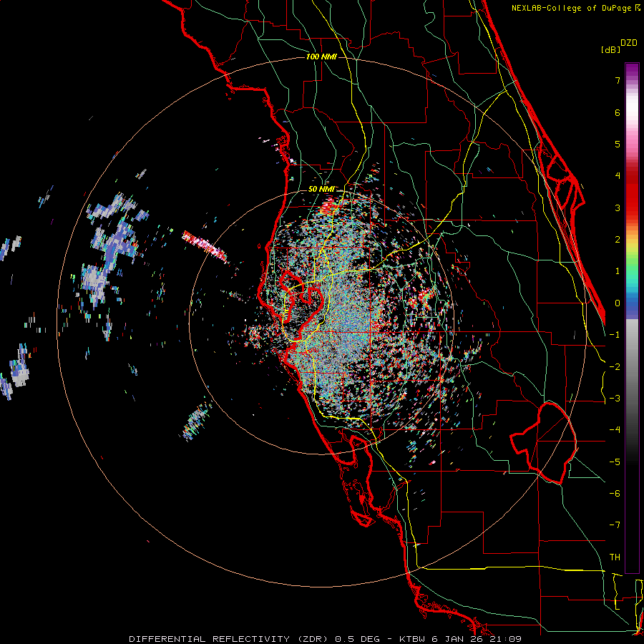The image size is (644, 644).
Task: Click the DZD legend title
Action: [629, 43]
